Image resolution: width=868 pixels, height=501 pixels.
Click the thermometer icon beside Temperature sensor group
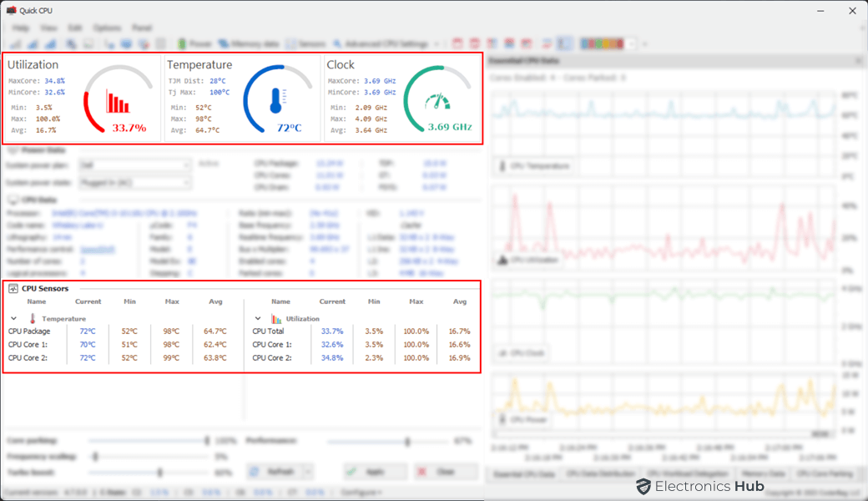coord(33,318)
